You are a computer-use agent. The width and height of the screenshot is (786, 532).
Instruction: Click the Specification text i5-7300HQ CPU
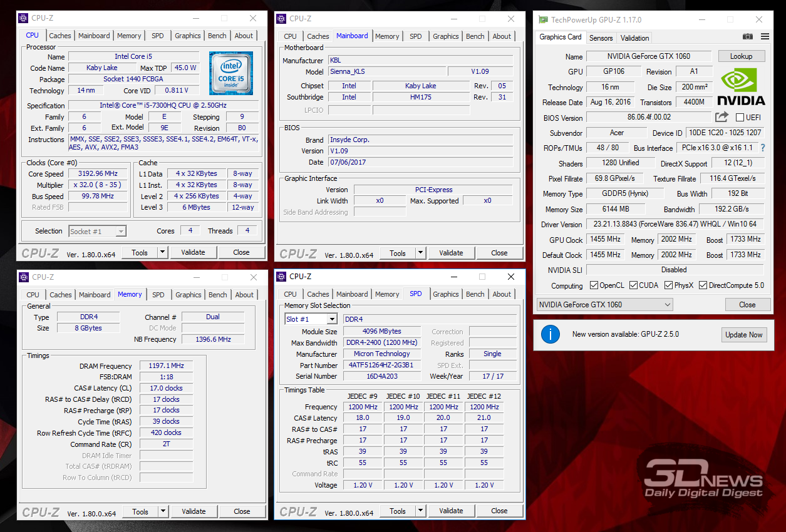(163, 106)
